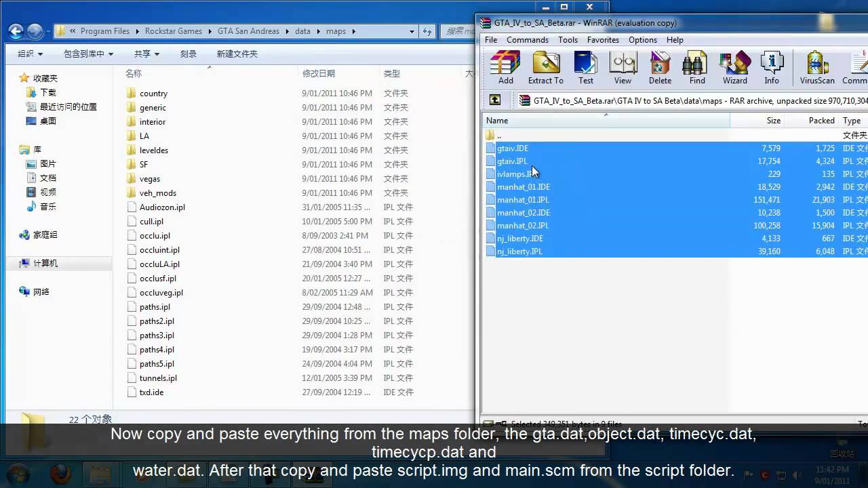Expand the maps breadcrumb arrow

[353, 31]
